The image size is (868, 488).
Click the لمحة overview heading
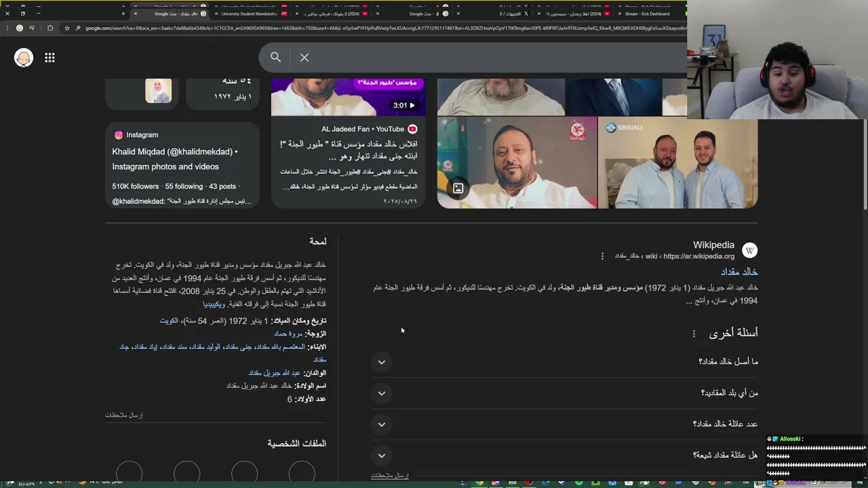click(x=317, y=241)
